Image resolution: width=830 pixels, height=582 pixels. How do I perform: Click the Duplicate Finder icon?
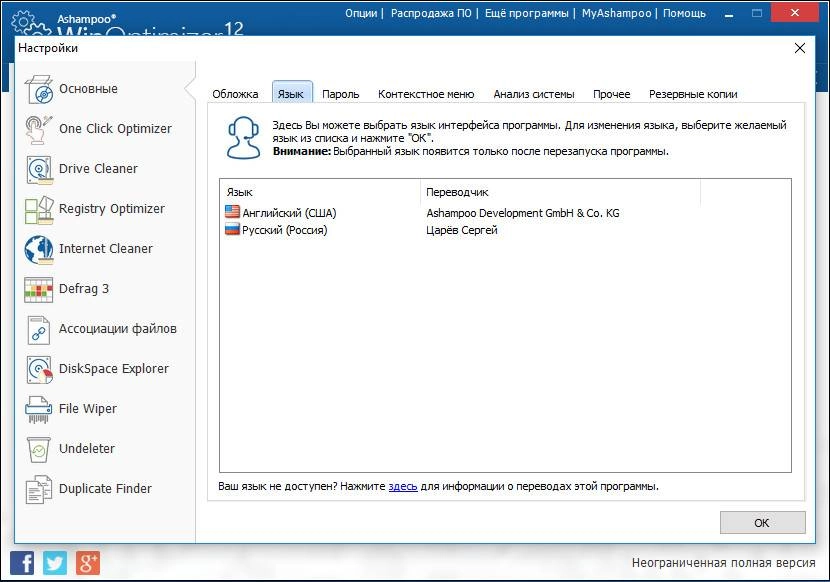(39, 489)
